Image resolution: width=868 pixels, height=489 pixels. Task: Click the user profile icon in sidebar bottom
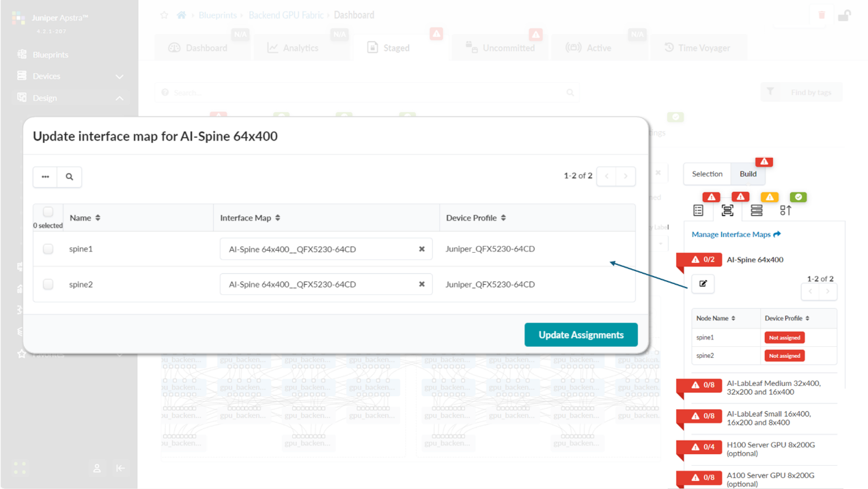click(x=97, y=468)
